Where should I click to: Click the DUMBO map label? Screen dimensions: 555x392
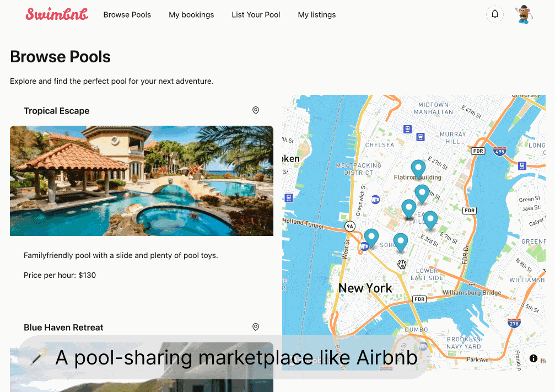point(416,330)
